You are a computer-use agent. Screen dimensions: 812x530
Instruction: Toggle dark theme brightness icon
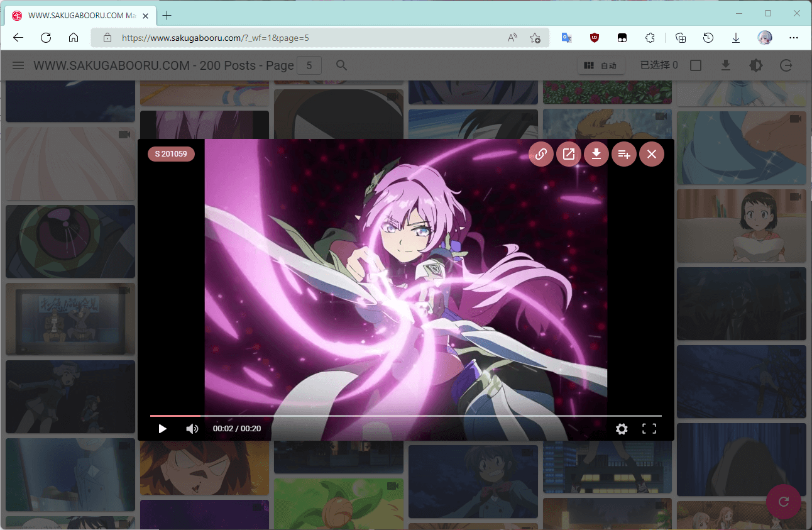click(756, 65)
